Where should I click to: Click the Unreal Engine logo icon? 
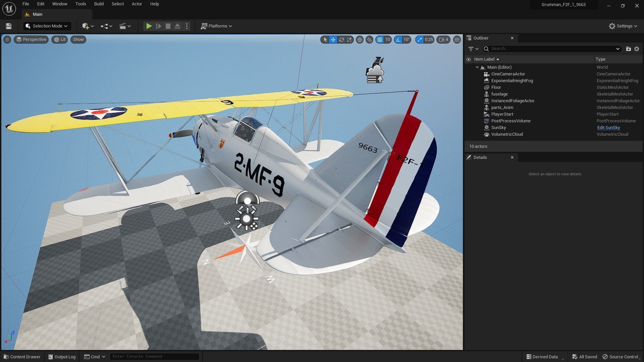point(9,8)
